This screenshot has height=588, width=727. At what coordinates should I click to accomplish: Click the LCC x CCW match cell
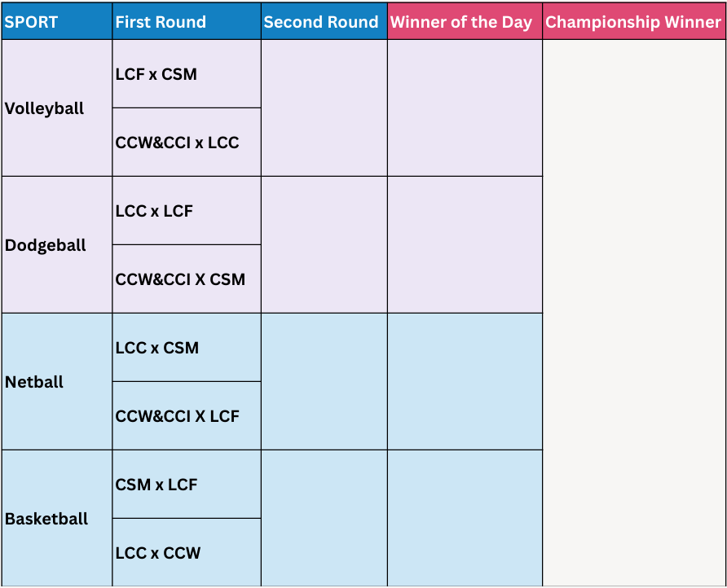click(x=187, y=553)
